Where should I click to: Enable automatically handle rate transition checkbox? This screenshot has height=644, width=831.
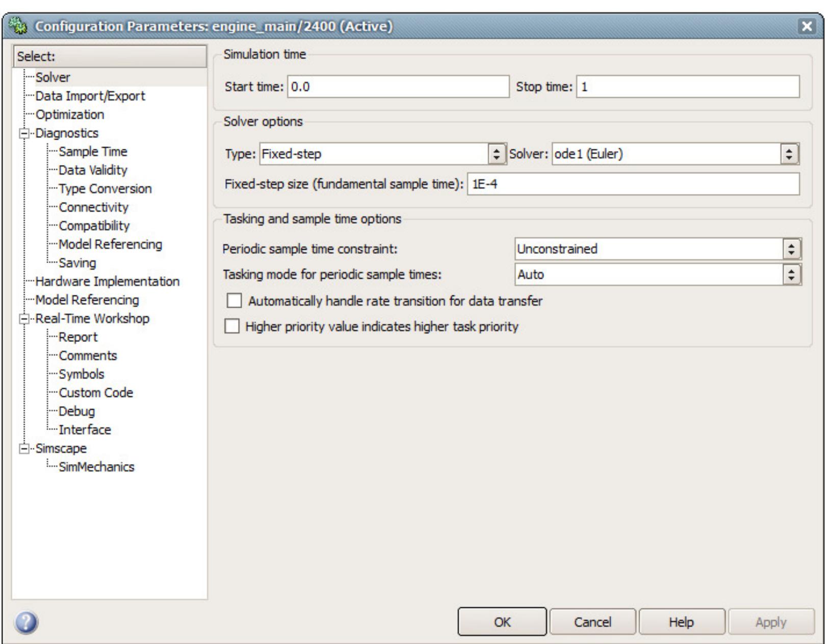coord(235,301)
